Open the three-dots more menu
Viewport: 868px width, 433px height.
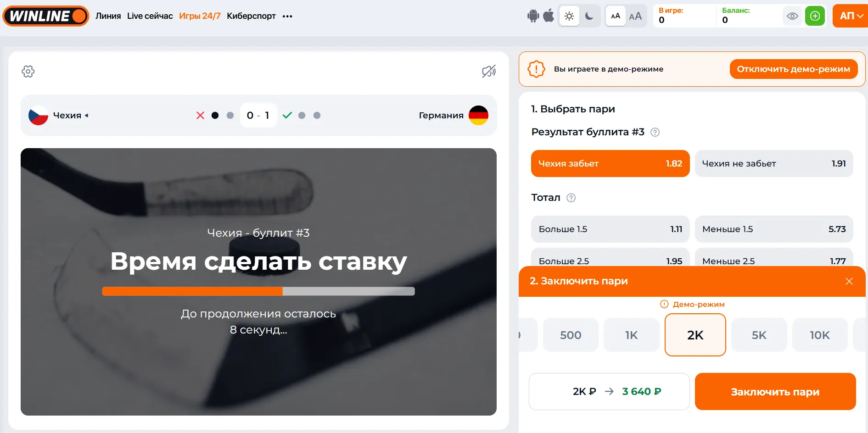pos(287,16)
